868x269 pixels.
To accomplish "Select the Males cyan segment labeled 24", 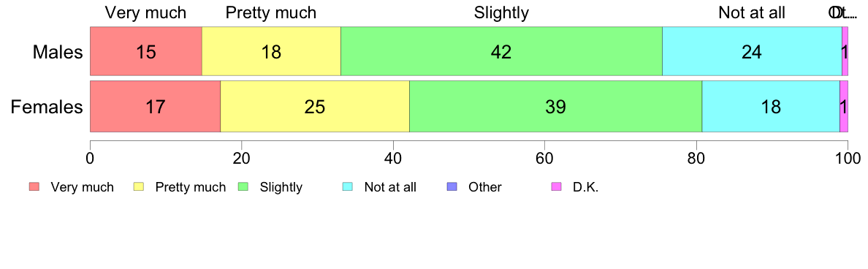I will coord(753,51).
